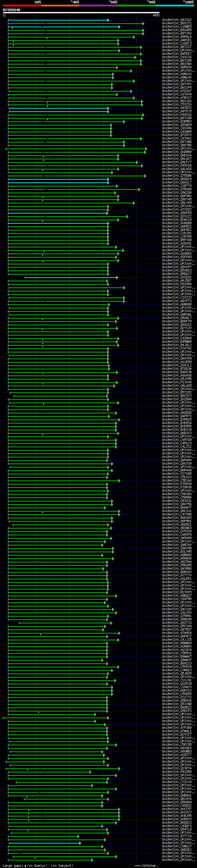Click the cyan alignment bar for UniRef100_A8IS22
The width and height of the screenshot is (197, 868).
58,20
